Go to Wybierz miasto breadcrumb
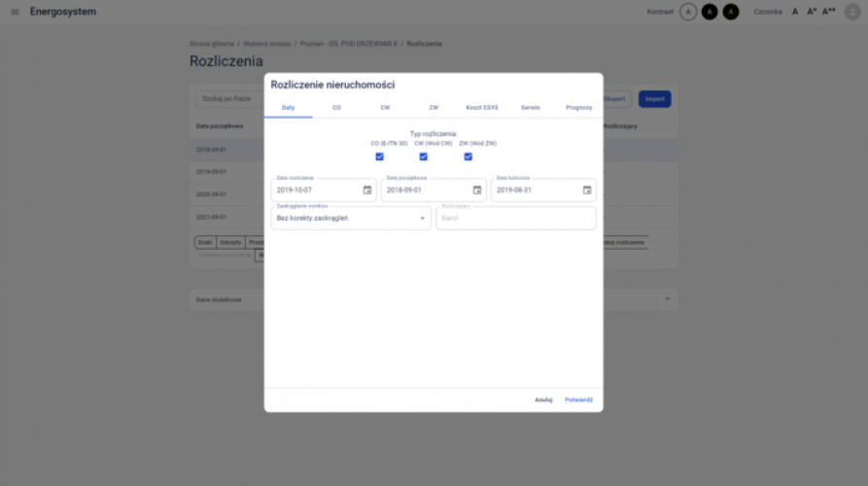The width and height of the screenshot is (868, 486). click(x=267, y=44)
